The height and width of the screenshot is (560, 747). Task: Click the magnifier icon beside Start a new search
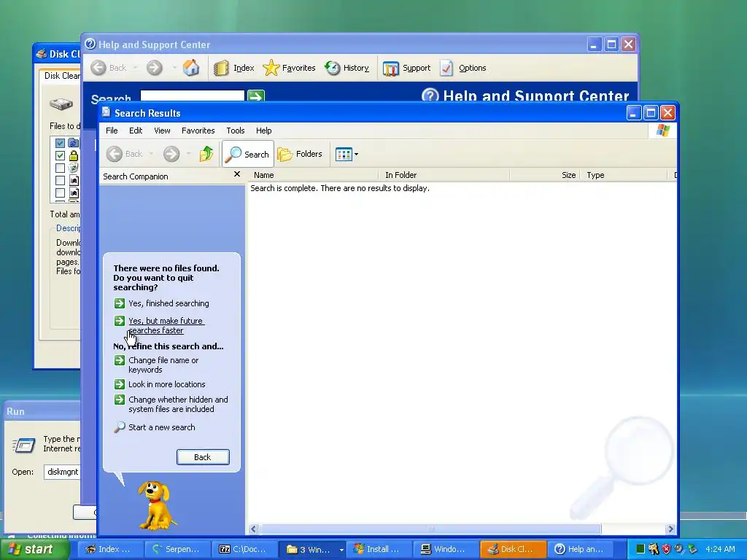[120, 427]
